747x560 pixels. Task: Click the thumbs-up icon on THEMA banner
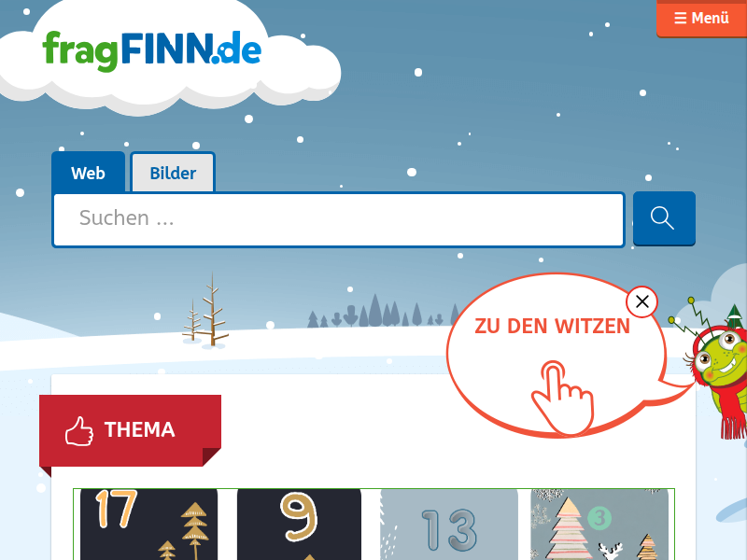pyautogui.click(x=79, y=431)
